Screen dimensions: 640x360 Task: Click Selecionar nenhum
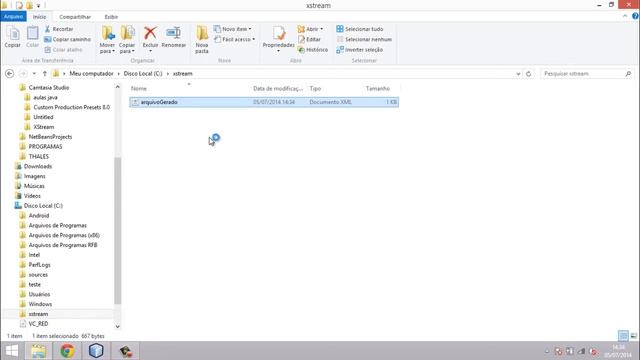(364, 39)
